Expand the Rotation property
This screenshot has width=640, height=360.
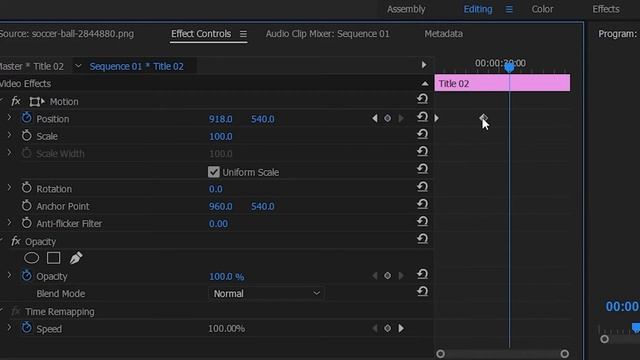[x=9, y=188]
